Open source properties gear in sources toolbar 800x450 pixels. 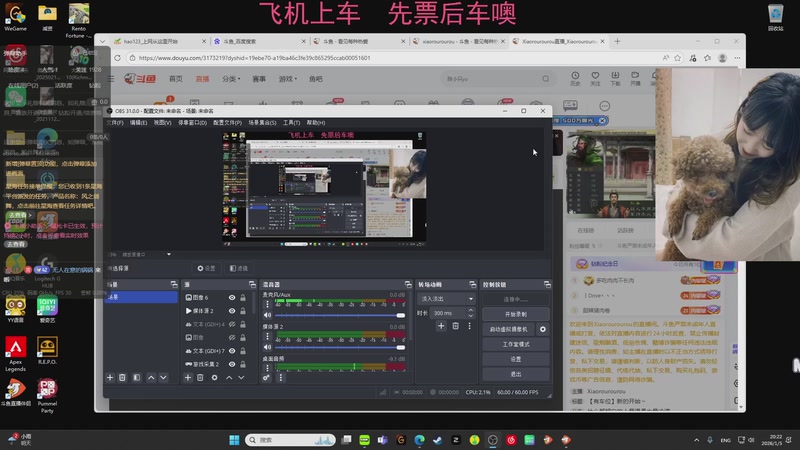(x=214, y=378)
